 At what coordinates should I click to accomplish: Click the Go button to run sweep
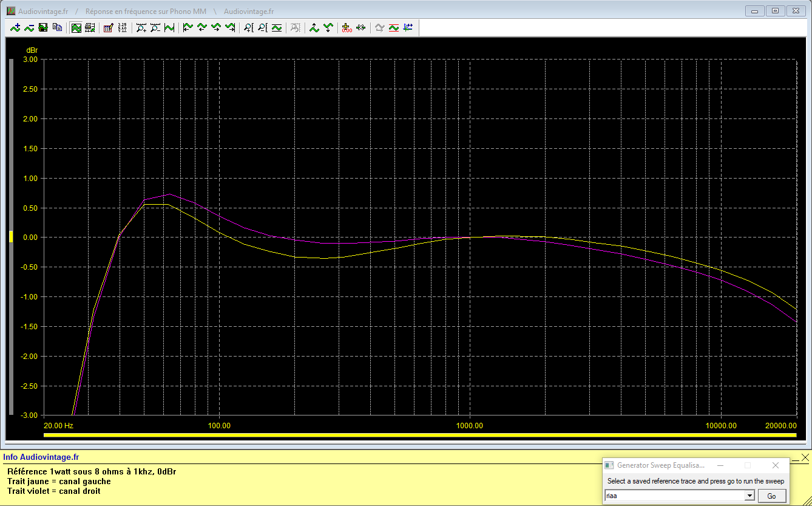click(771, 496)
